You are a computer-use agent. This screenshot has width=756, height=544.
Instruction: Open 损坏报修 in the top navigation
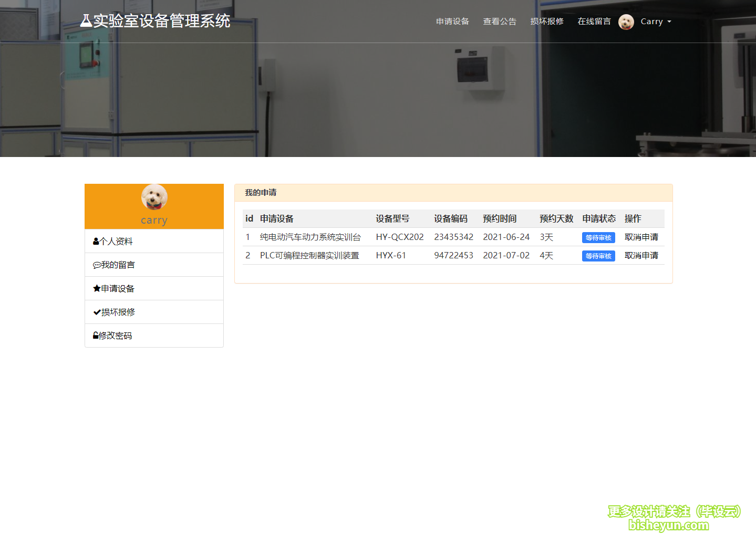(547, 22)
